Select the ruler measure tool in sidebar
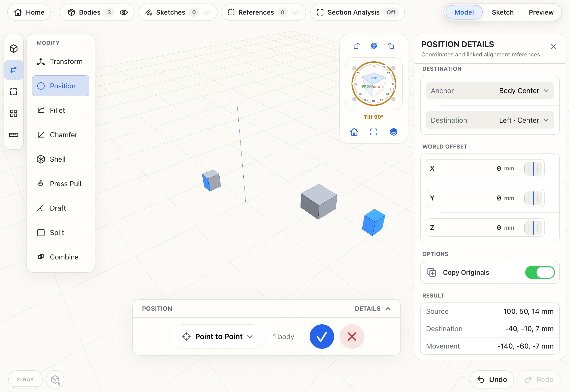This screenshot has height=392, width=569. pos(13,135)
